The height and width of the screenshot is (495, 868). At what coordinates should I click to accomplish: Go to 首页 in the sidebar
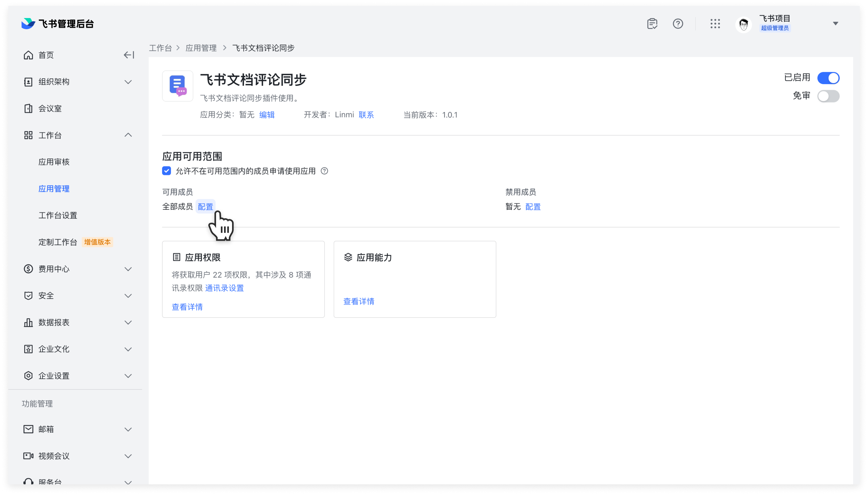pos(46,55)
